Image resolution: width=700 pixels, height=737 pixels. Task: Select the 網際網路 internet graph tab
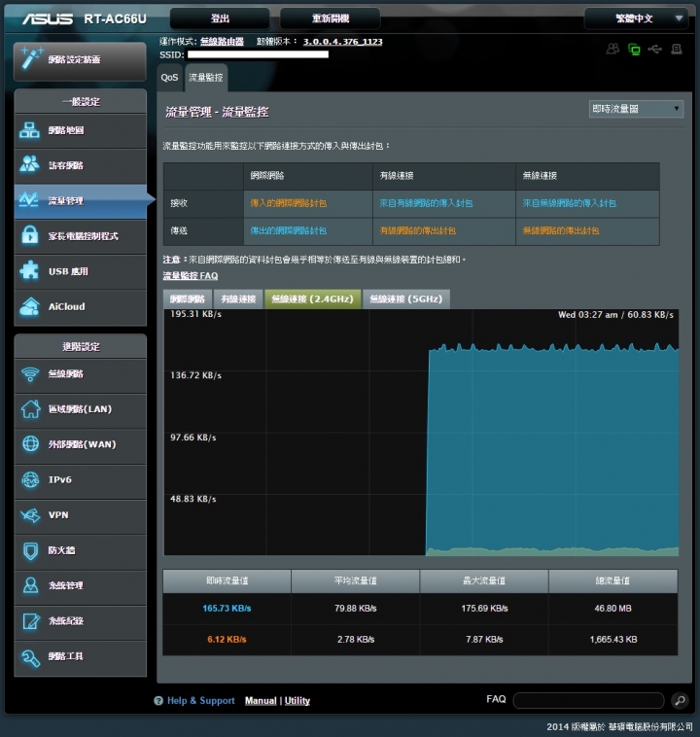[x=188, y=298]
